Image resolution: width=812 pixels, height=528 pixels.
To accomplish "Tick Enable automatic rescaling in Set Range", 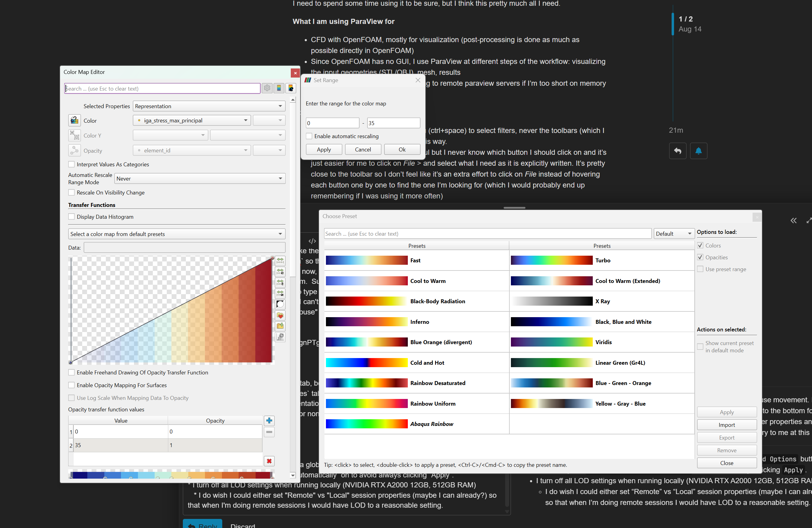I will [x=309, y=136].
